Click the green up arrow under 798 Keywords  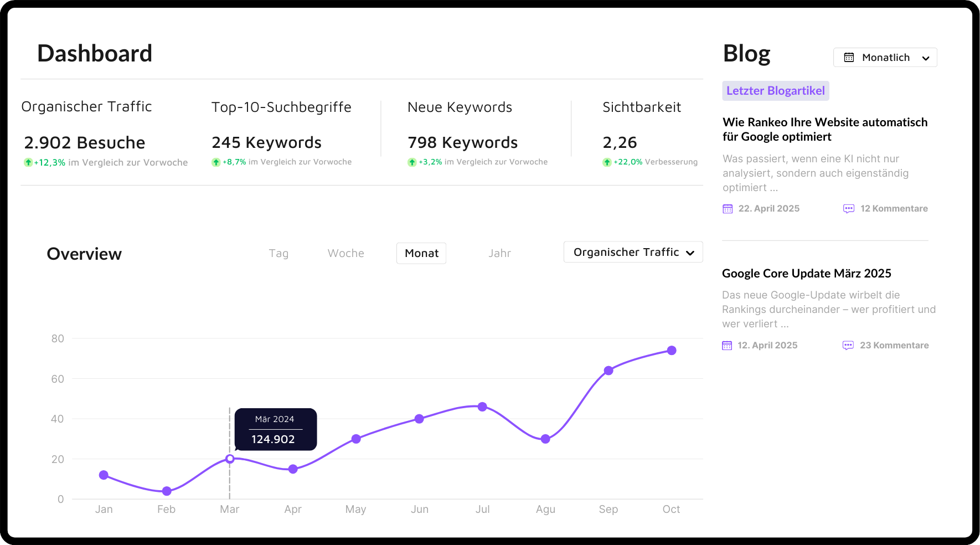click(412, 162)
